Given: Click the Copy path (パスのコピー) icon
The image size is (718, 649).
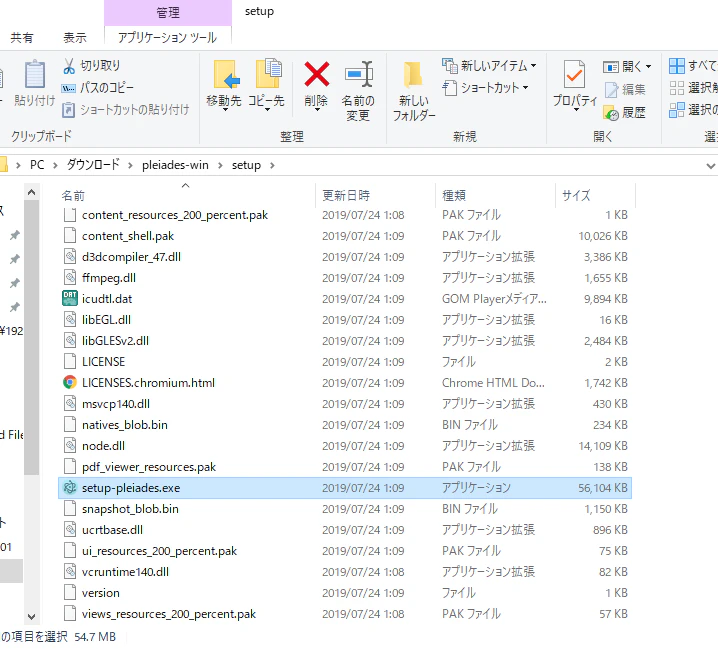Looking at the screenshot, I should (69, 88).
